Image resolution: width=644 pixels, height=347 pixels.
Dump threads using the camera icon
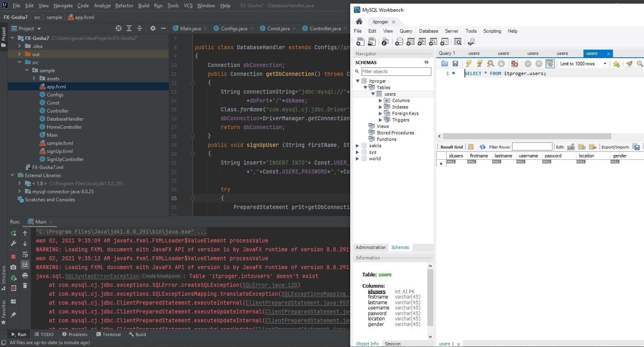[x=13, y=267]
